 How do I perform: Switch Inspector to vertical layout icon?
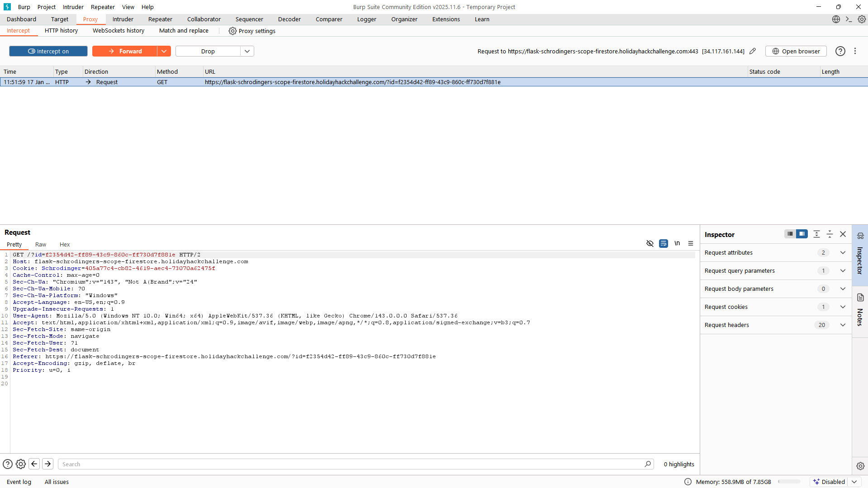pyautogui.click(x=790, y=234)
